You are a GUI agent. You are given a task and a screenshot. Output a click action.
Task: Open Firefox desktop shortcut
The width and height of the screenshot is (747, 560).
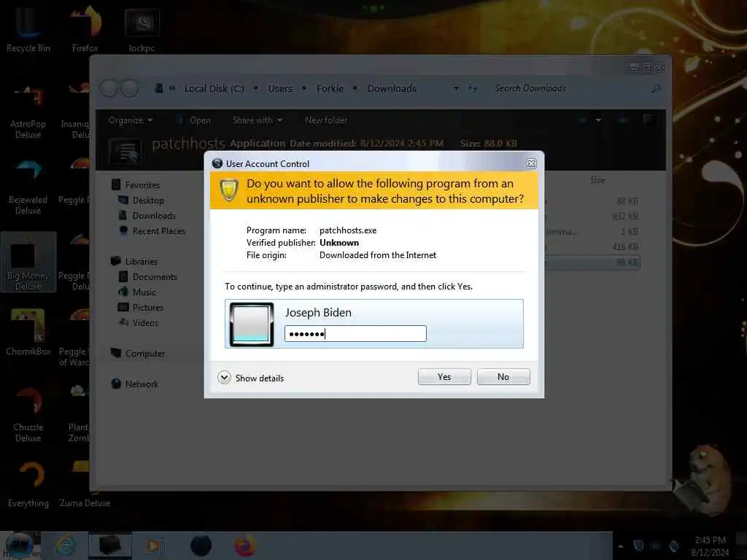click(85, 28)
